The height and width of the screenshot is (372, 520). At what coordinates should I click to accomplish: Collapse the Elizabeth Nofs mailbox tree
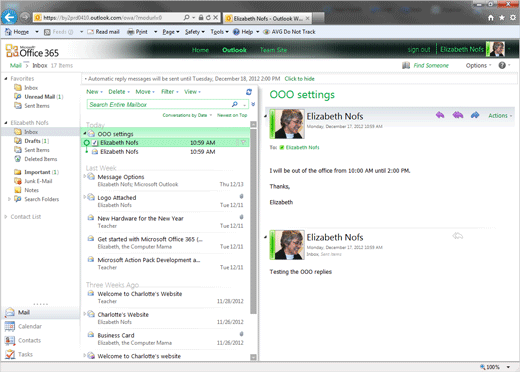[x=6, y=123]
